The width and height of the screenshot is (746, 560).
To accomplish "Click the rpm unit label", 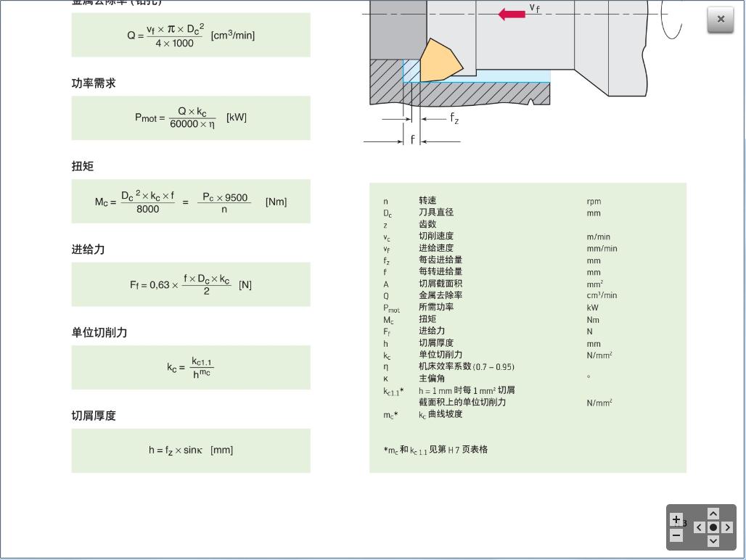I will point(594,201).
